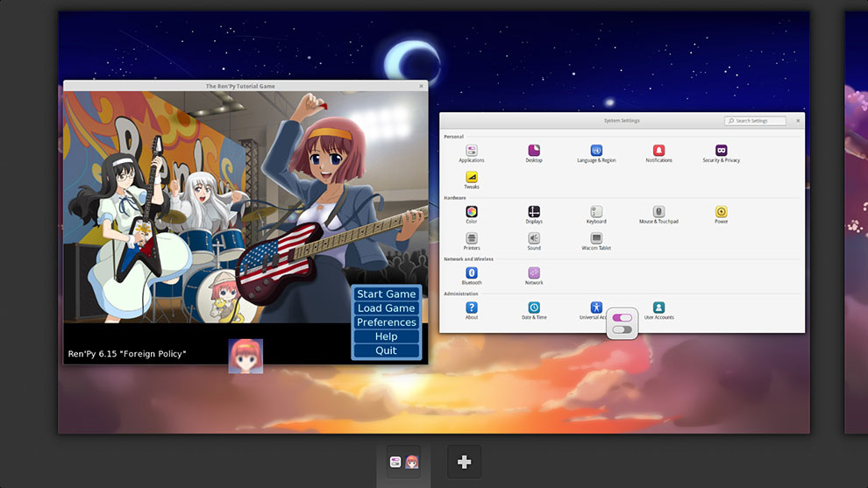Click the Ren'Py game overlay app icon
Image resolution: width=868 pixels, height=488 pixels.
pyautogui.click(x=245, y=357)
